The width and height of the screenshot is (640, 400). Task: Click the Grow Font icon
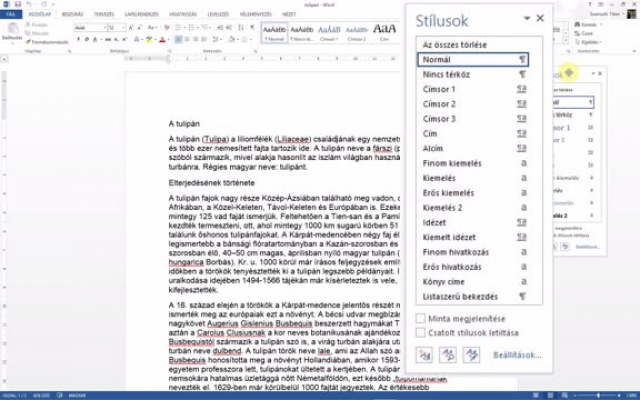tap(131, 28)
